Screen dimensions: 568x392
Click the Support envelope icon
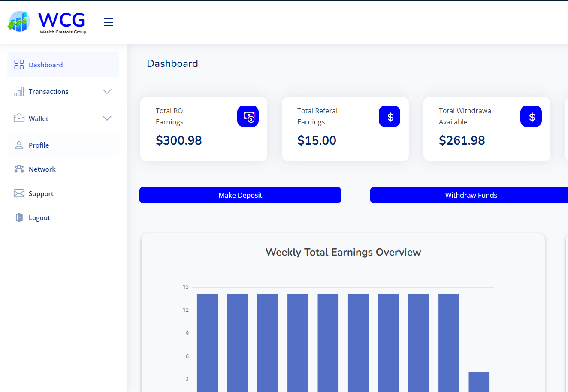click(19, 193)
